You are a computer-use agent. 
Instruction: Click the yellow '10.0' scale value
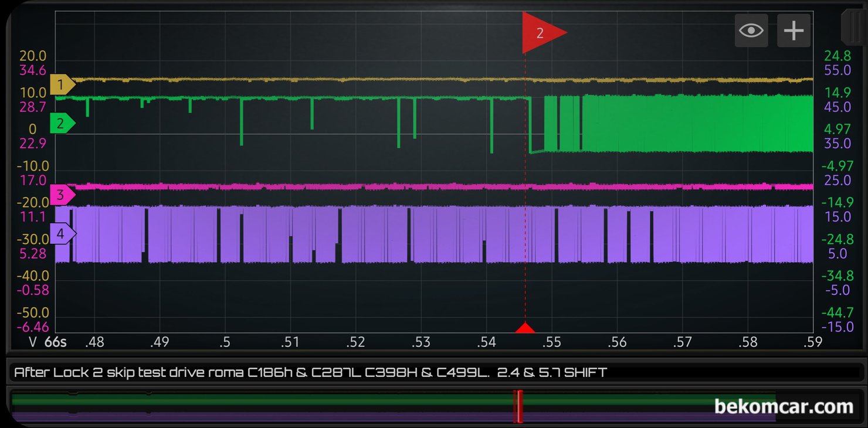(33, 93)
